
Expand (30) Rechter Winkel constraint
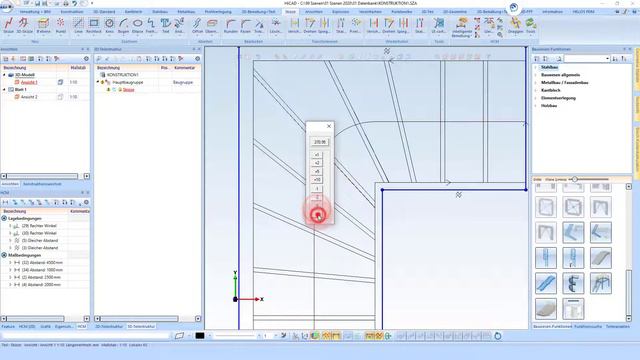[10, 233]
